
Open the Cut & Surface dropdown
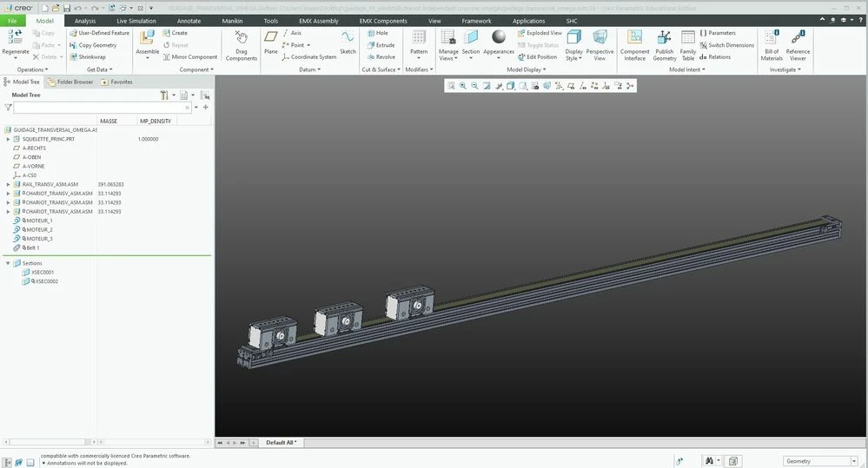381,69
